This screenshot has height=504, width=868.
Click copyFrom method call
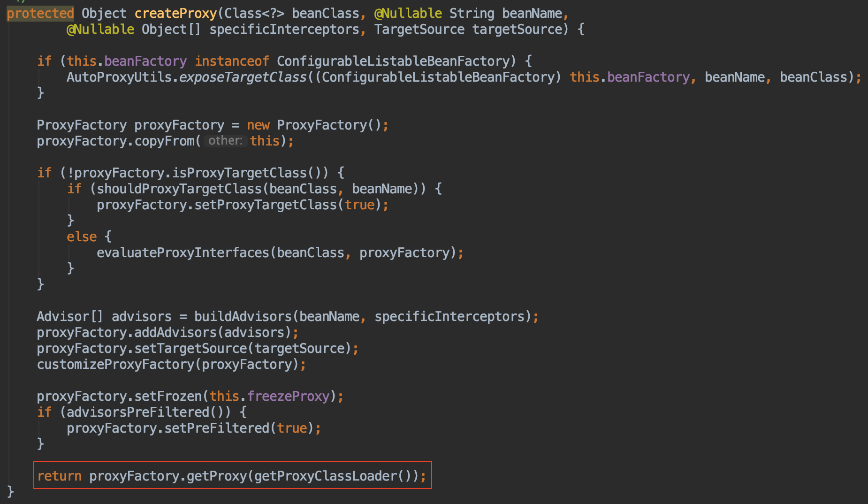164,141
